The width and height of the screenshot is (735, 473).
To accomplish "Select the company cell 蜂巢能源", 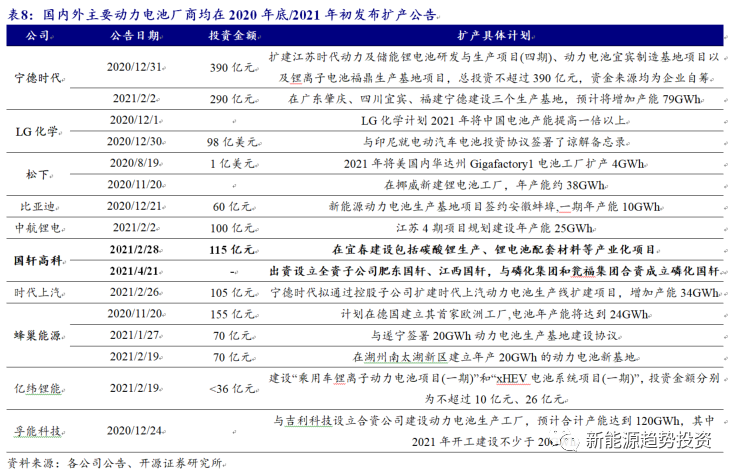I will point(38,336).
